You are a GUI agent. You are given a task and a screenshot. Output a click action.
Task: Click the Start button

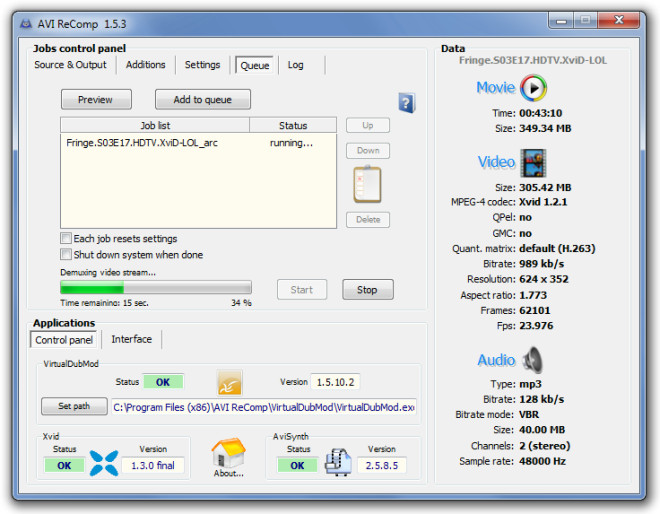(x=302, y=290)
